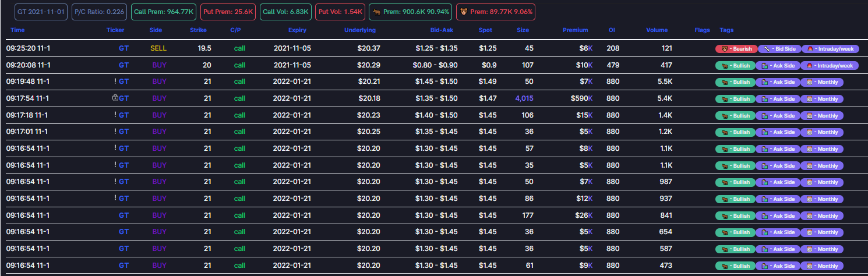
Task: Click the calendar icon in the 09:17:54 Monthly tag
Action: (808, 99)
